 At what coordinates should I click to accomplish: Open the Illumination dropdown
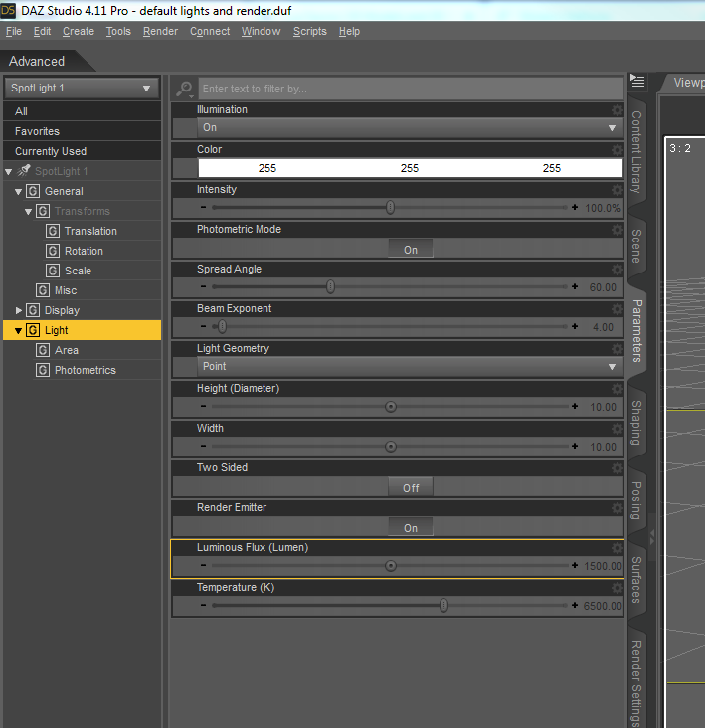(410, 128)
